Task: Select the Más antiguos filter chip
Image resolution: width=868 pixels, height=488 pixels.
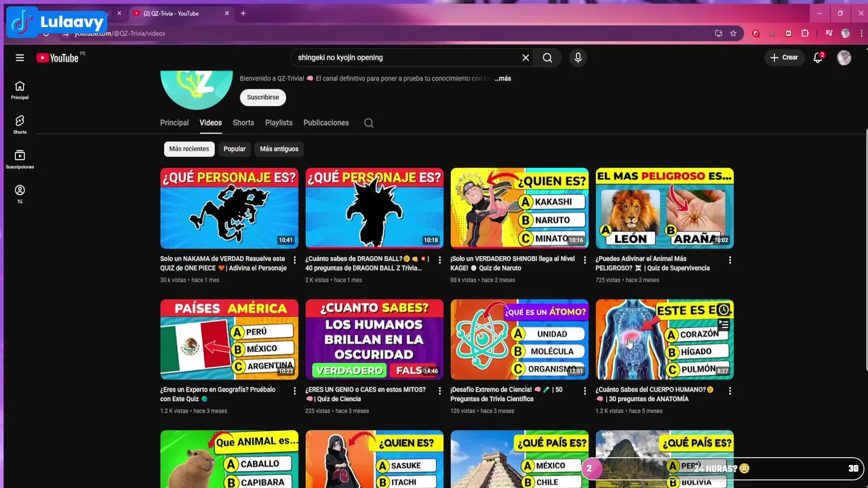Action: click(x=279, y=148)
